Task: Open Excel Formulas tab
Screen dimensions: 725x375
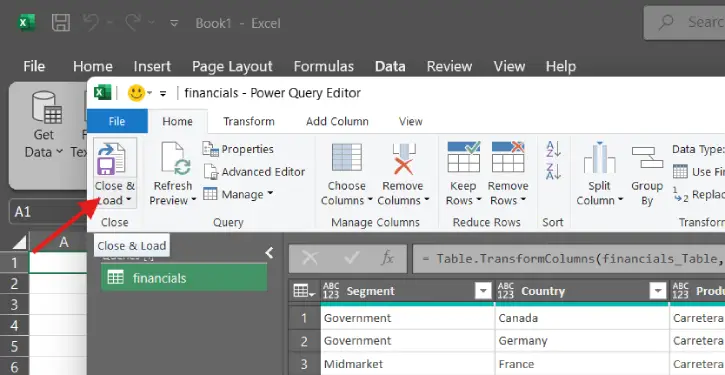Action: [324, 66]
